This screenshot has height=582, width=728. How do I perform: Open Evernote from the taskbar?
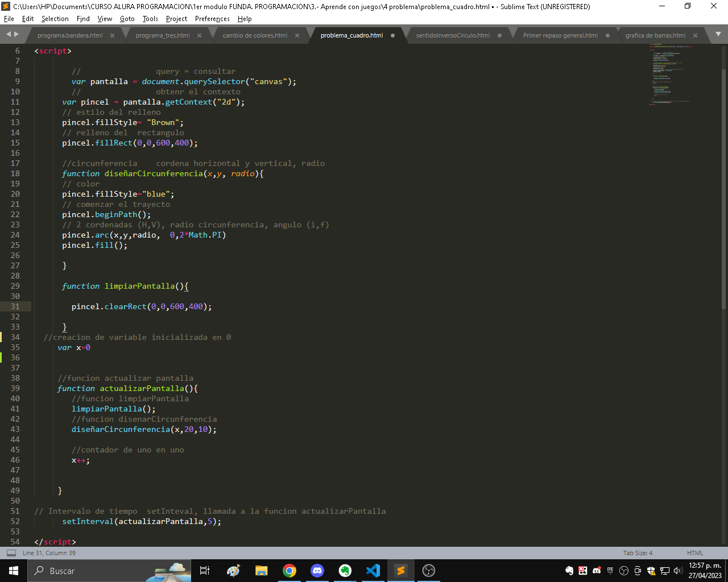[x=345, y=571]
